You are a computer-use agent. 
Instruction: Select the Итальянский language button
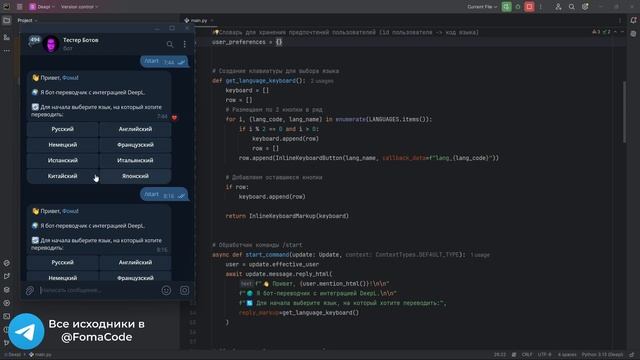[x=135, y=160]
